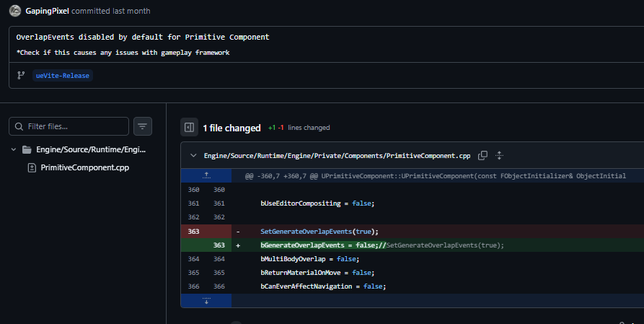Click the Engine/Source/Runtime folder icon
This screenshot has width=644, height=324.
pyautogui.click(x=27, y=150)
